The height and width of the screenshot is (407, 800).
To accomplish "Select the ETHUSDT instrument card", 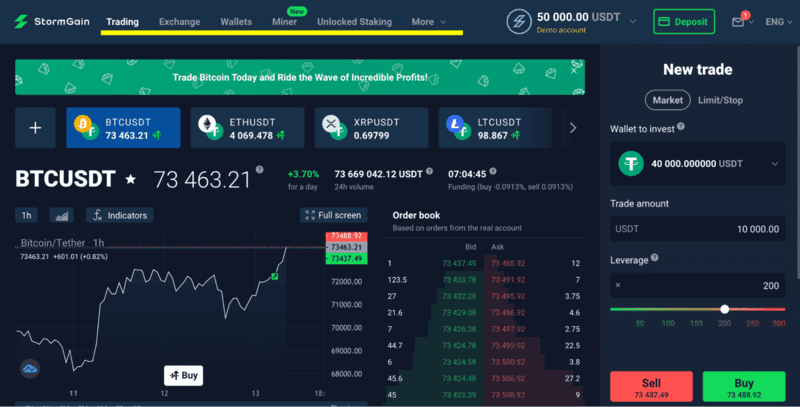I will 247,128.
